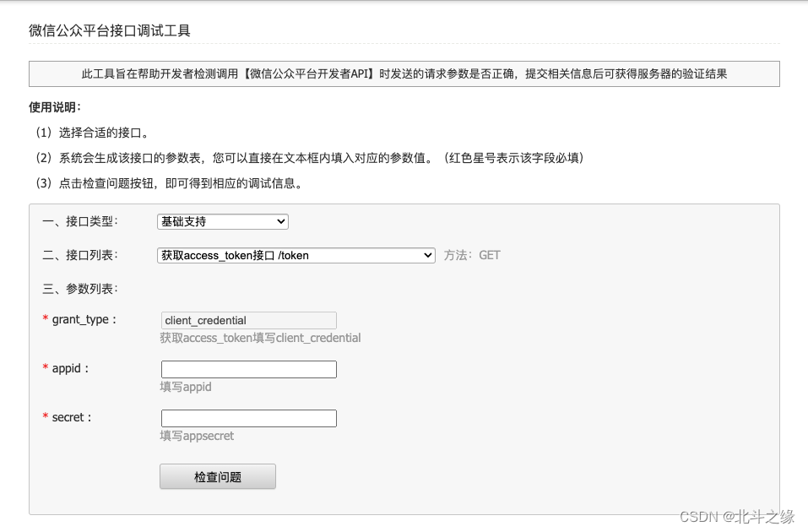Open the 接口类型 dropdown showing 基础支持
Image resolution: width=808 pixels, height=532 pixels.
[x=223, y=221]
